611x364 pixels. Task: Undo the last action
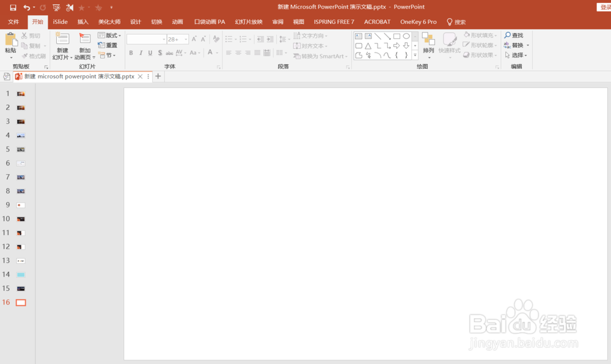coord(26,7)
